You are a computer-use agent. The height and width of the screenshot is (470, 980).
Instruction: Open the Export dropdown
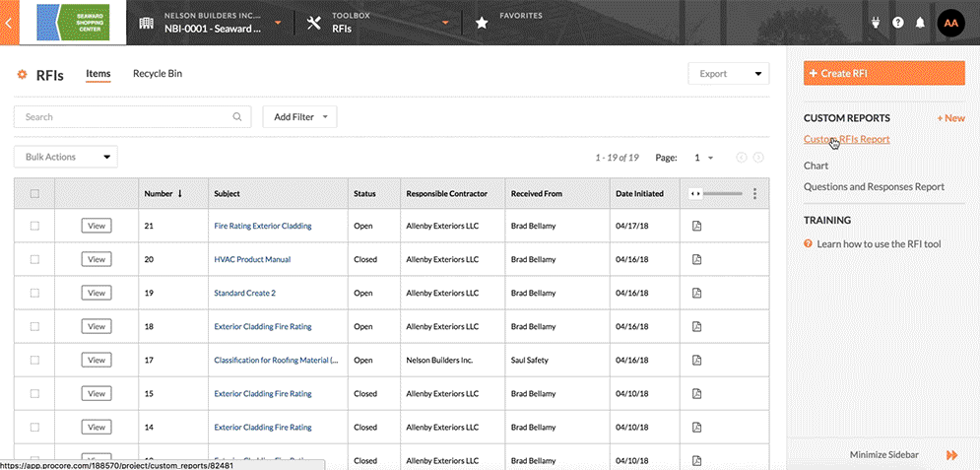728,74
